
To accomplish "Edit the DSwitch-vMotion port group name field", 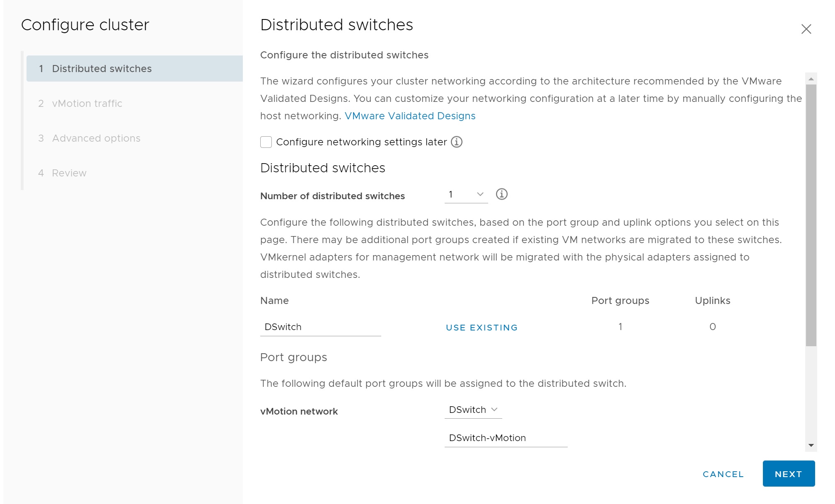I will click(x=506, y=438).
